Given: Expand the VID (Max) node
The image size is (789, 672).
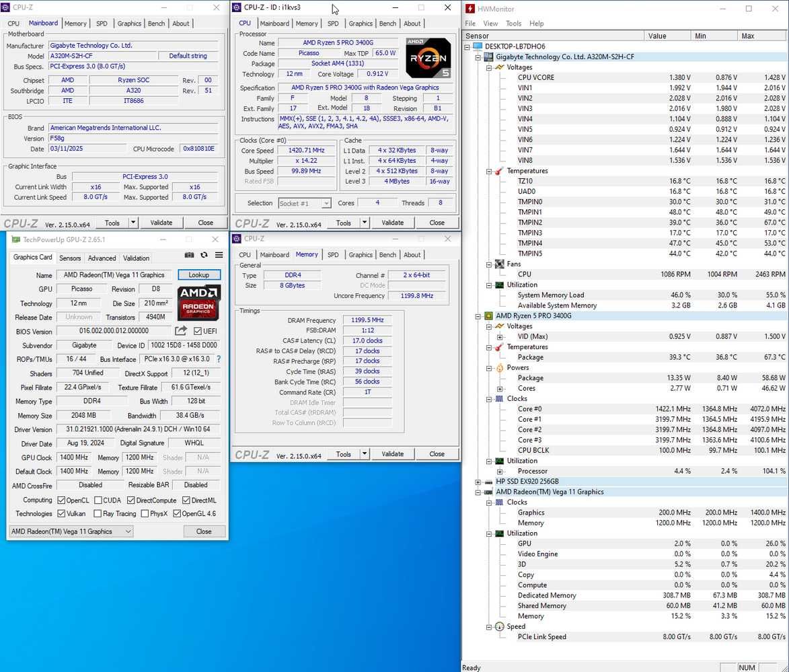Looking at the screenshot, I should tap(500, 337).
